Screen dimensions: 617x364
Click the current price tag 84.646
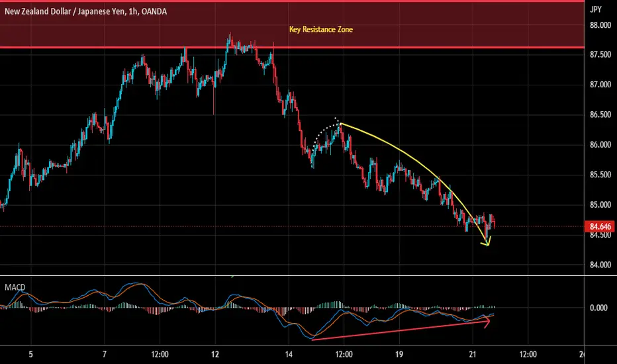[600, 226]
